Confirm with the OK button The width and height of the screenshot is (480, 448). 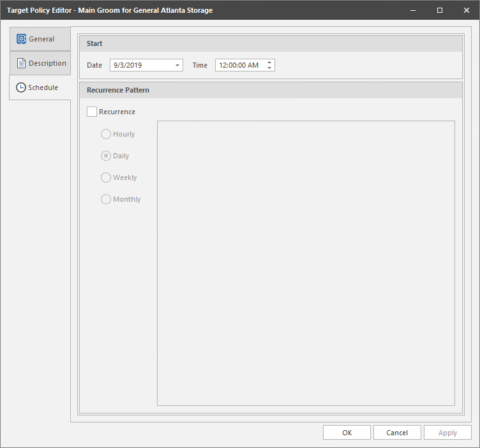347,433
